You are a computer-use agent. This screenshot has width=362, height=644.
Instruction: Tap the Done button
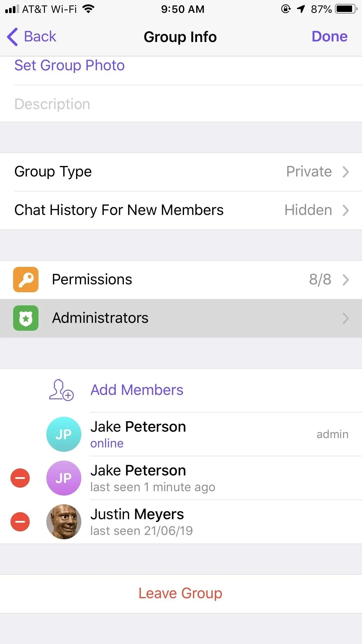[x=329, y=36]
